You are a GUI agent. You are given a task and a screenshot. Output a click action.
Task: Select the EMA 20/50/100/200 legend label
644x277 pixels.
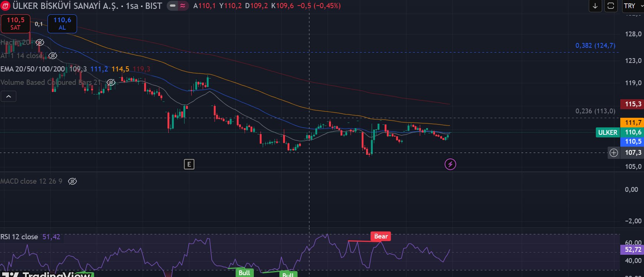33,69
